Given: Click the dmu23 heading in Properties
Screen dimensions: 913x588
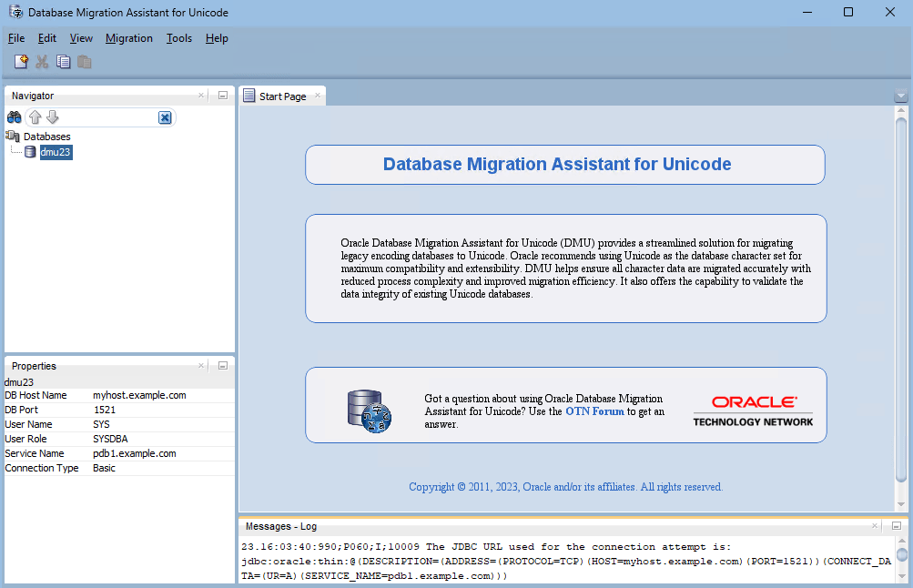Looking at the screenshot, I should 19,382.
